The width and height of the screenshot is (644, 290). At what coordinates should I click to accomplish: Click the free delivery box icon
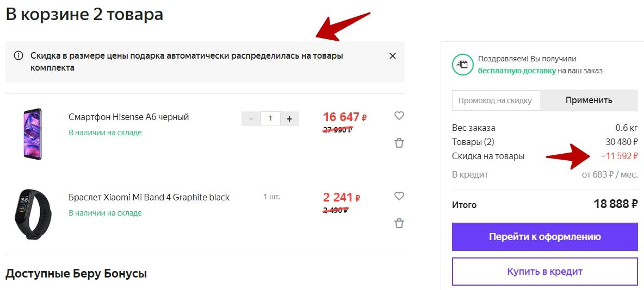463,65
